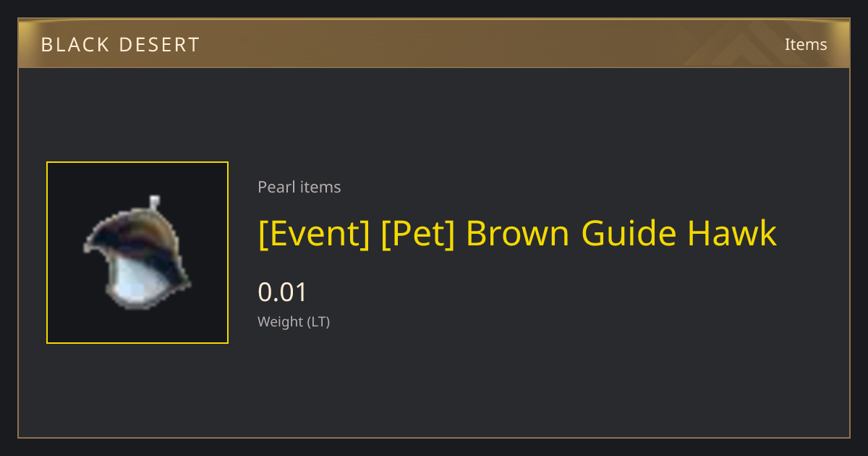Image resolution: width=868 pixels, height=456 pixels.
Task: Click the Weight (LT) label
Action: coord(294,322)
